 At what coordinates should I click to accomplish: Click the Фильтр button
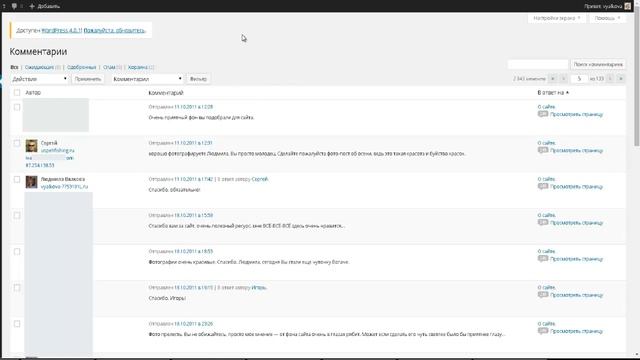tap(198, 79)
